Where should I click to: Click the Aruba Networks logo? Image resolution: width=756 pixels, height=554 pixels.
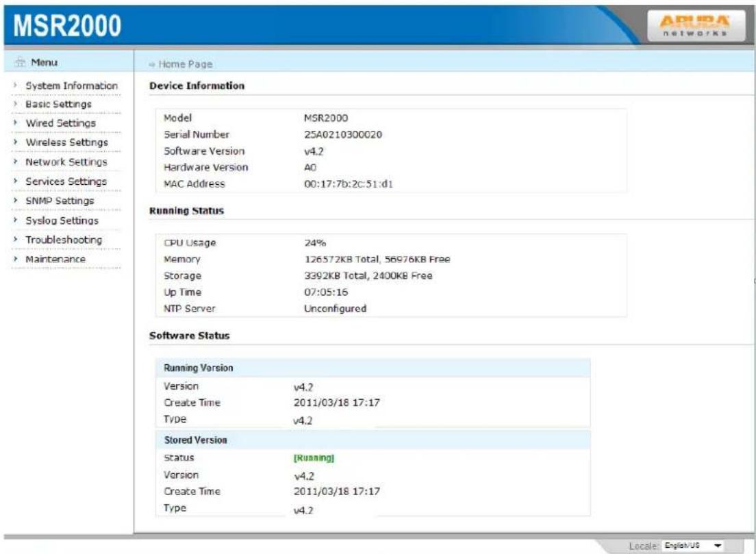pyautogui.click(x=695, y=26)
